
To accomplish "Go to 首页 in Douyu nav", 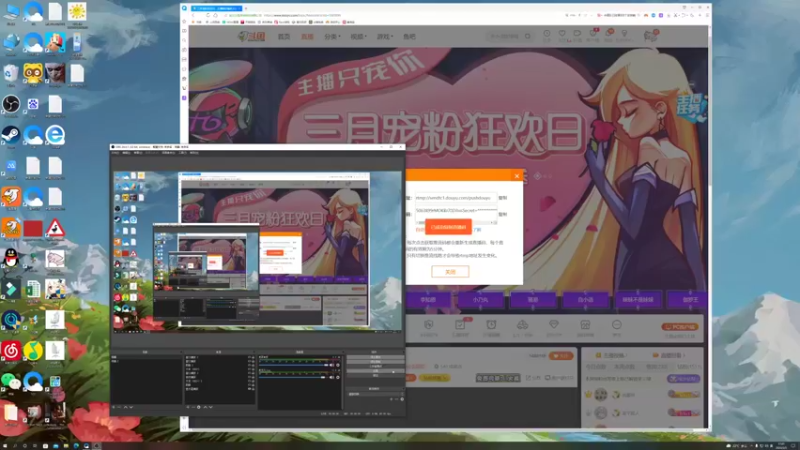I will click(x=284, y=37).
